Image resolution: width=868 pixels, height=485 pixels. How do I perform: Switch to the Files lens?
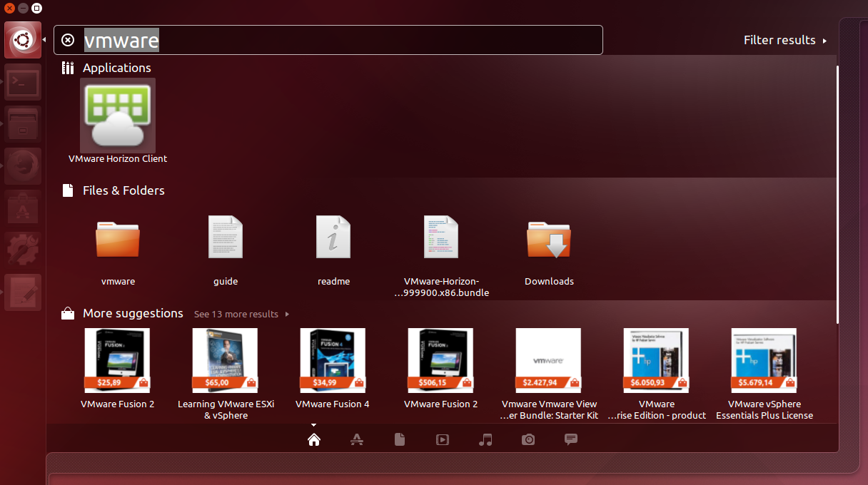pos(400,439)
